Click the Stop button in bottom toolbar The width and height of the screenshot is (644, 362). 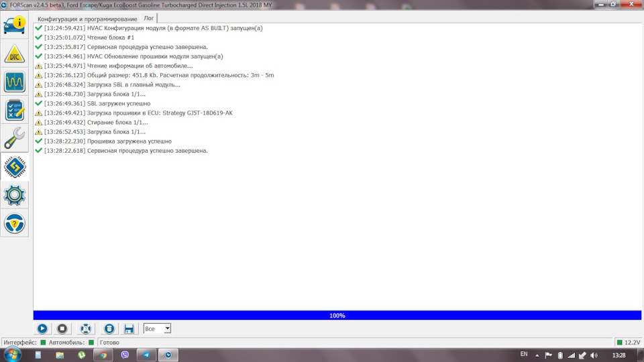pos(62,328)
